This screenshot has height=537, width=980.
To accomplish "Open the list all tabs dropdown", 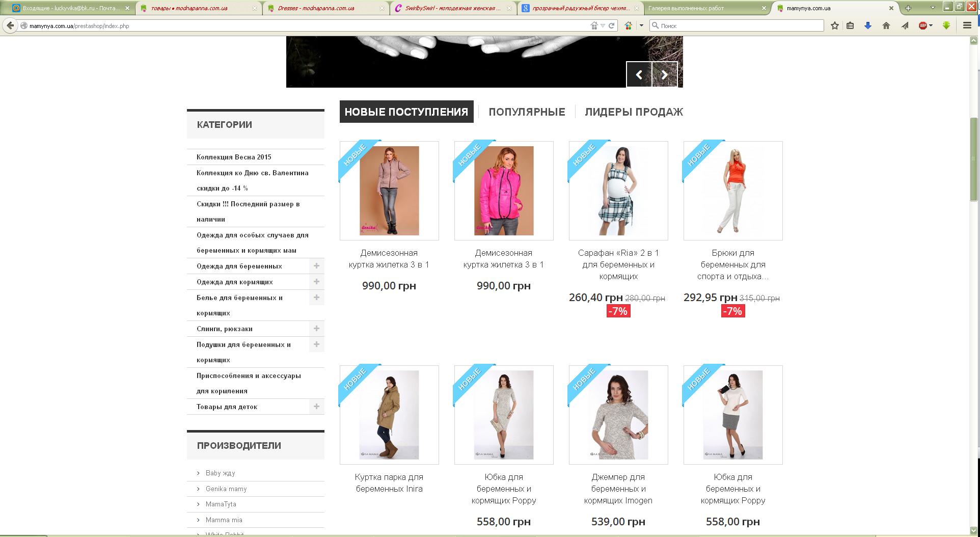I will (933, 8).
